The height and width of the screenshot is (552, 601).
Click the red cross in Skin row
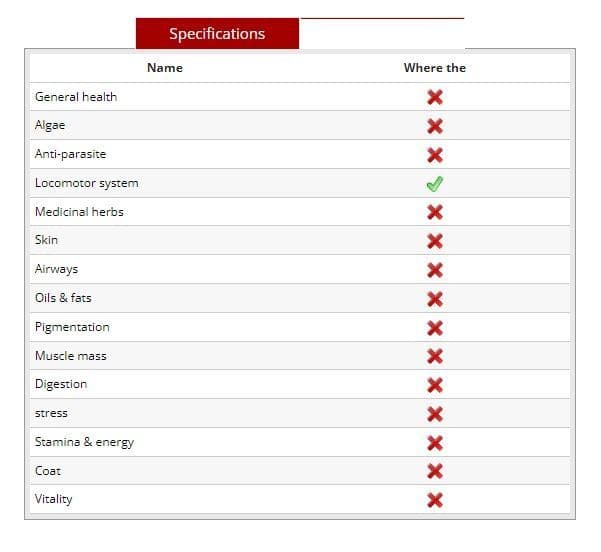pos(435,241)
